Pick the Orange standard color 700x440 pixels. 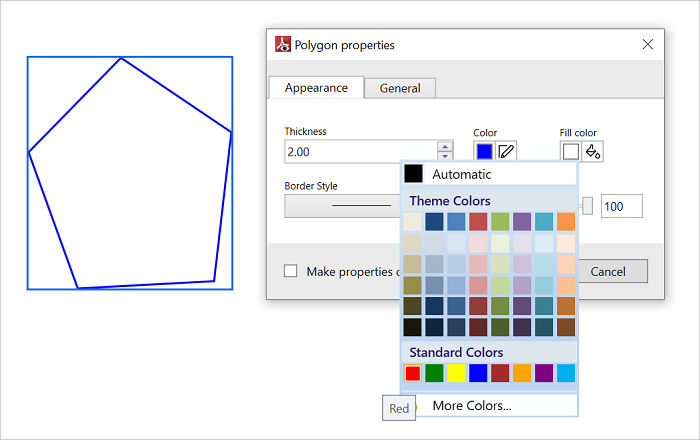coord(522,373)
